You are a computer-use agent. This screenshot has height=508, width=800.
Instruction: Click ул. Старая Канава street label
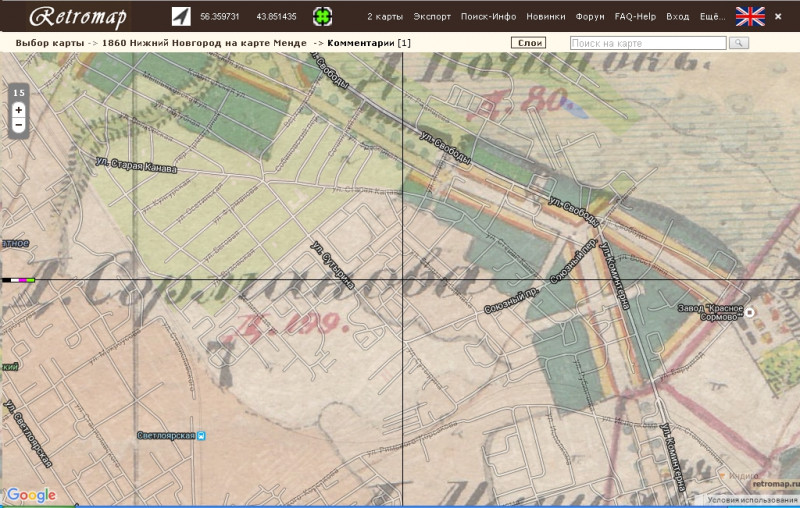[136, 165]
